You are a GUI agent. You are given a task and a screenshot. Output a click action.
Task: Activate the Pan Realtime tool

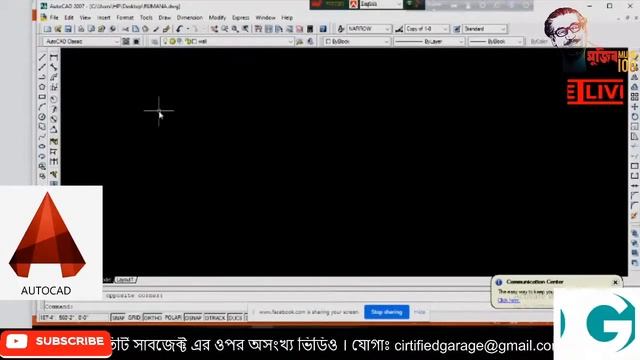pos(215,29)
